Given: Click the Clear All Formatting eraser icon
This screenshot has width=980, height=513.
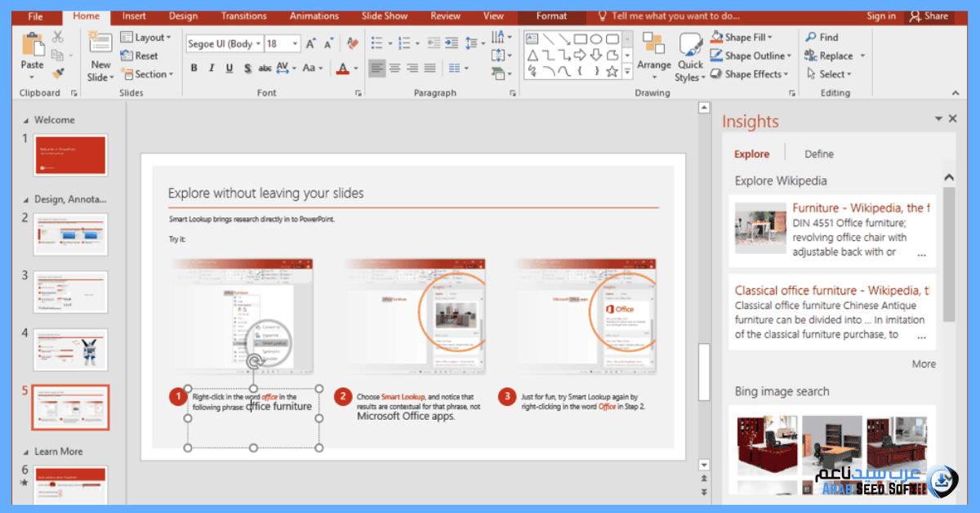Looking at the screenshot, I should (352, 43).
